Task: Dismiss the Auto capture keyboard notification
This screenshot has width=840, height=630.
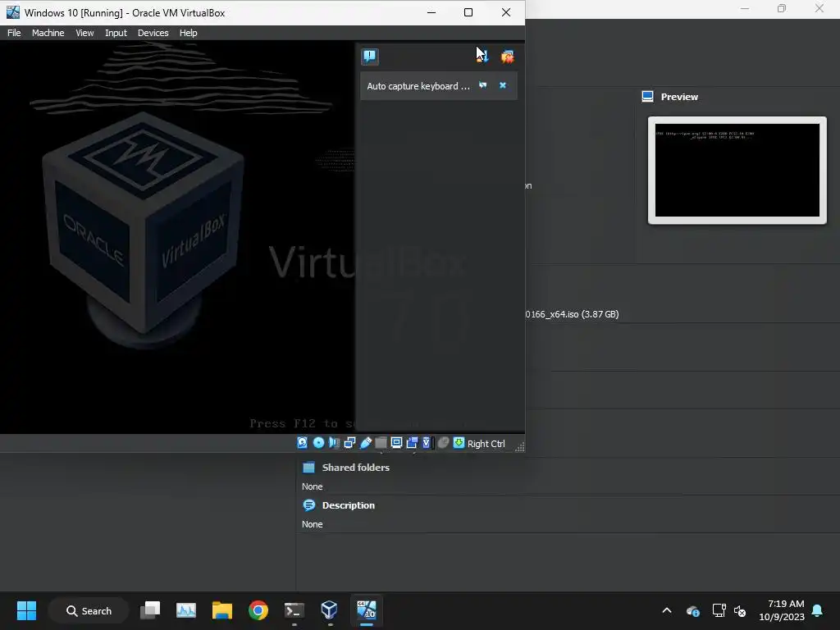Action: [x=503, y=85]
